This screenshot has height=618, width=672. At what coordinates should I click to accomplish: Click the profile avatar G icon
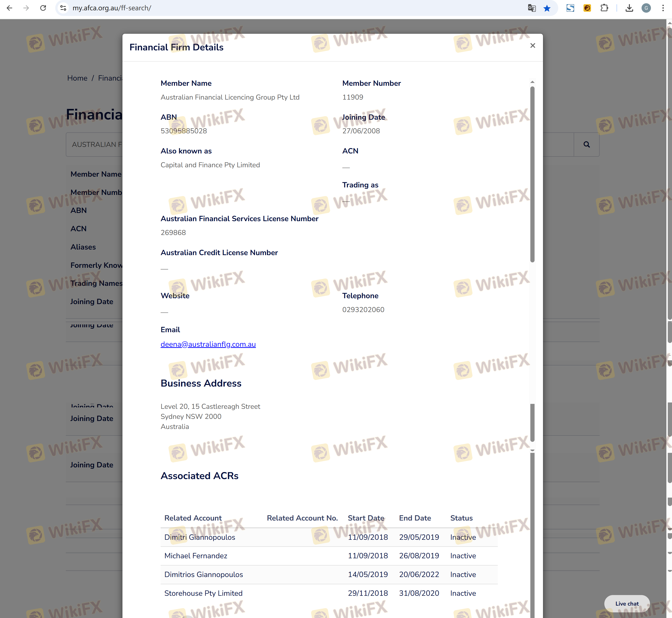pyautogui.click(x=646, y=8)
